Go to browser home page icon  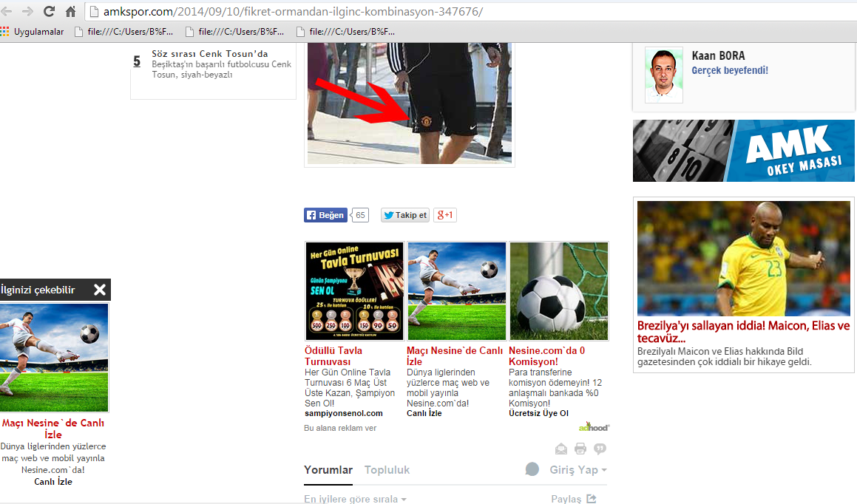click(70, 11)
